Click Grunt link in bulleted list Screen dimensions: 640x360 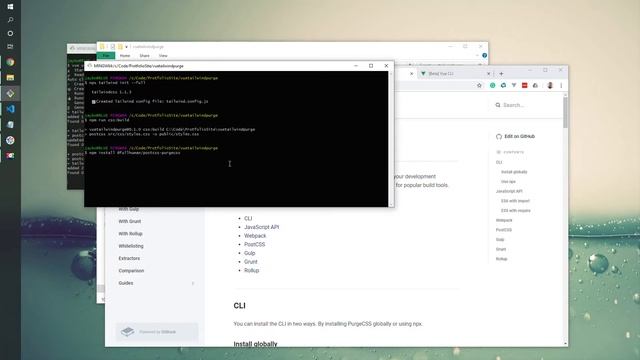(x=251, y=262)
